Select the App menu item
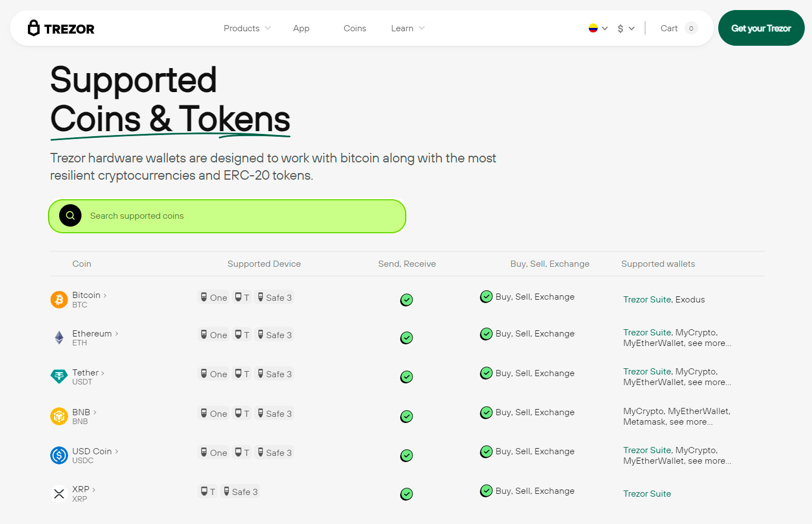The image size is (812, 524). pos(301,28)
